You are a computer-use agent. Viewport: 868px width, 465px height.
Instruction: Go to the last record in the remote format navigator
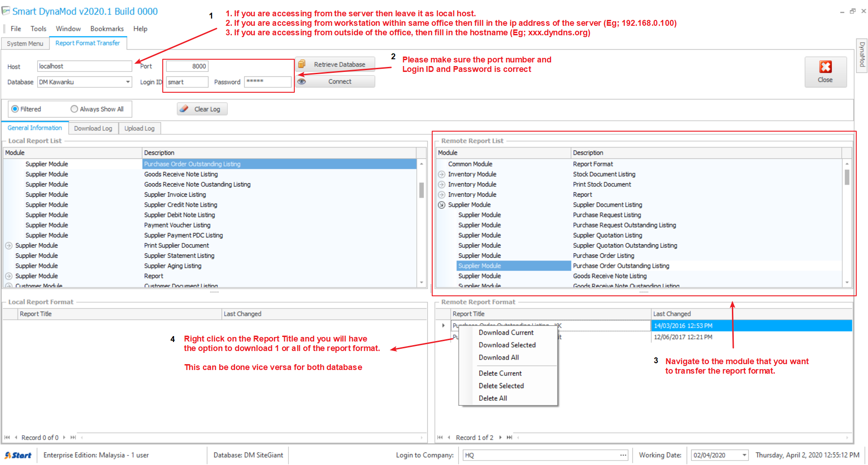tap(509, 437)
